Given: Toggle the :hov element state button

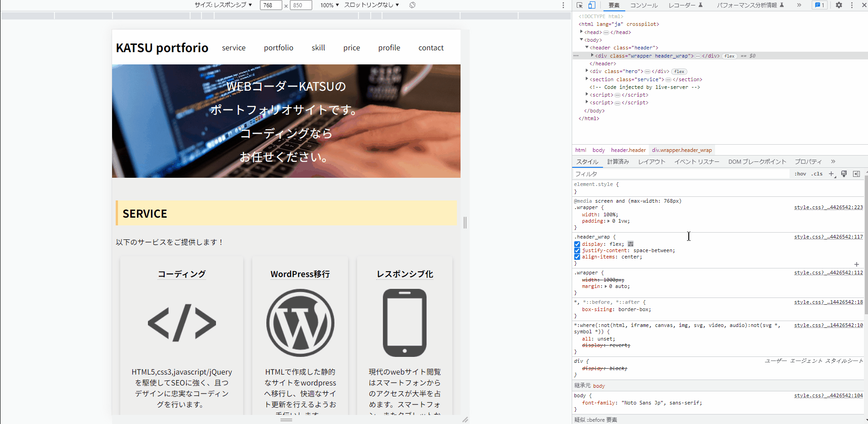Looking at the screenshot, I should [800, 174].
